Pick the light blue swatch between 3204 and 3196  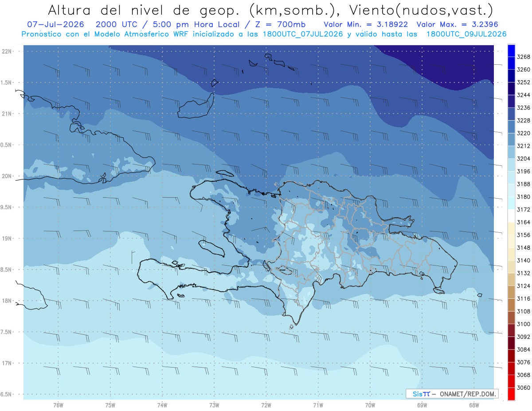tap(511, 165)
